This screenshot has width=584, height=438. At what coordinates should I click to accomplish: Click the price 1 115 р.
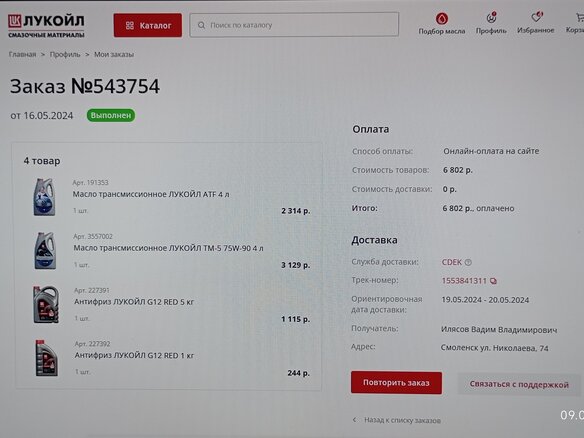pyautogui.click(x=296, y=319)
